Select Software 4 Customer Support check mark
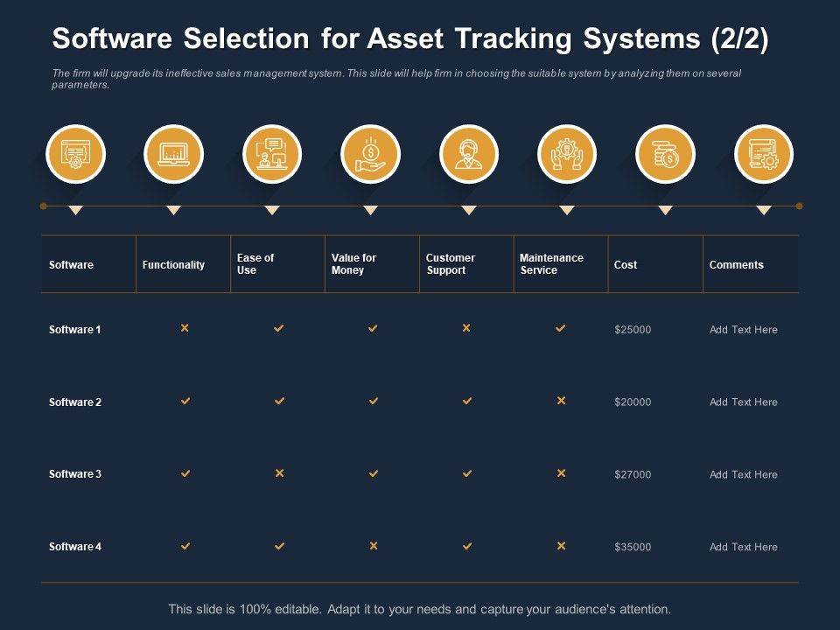The height and width of the screenshot is (630, 840). [x=467, y=546]
